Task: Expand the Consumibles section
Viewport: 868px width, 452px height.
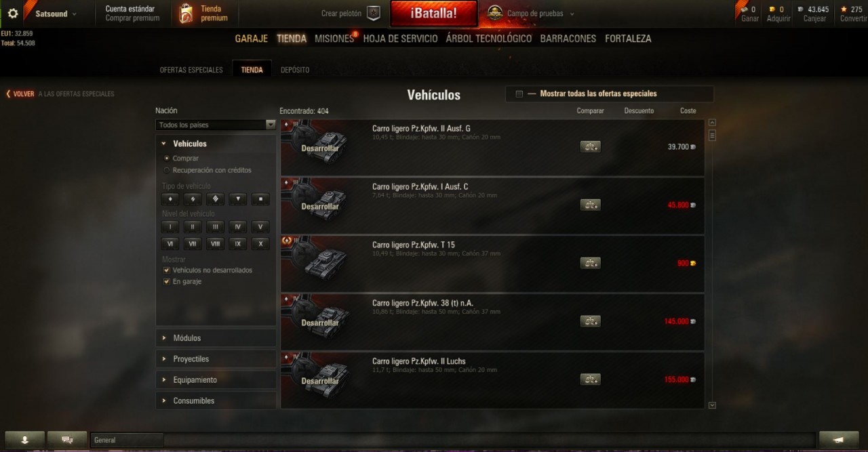Action: (216, 400)
